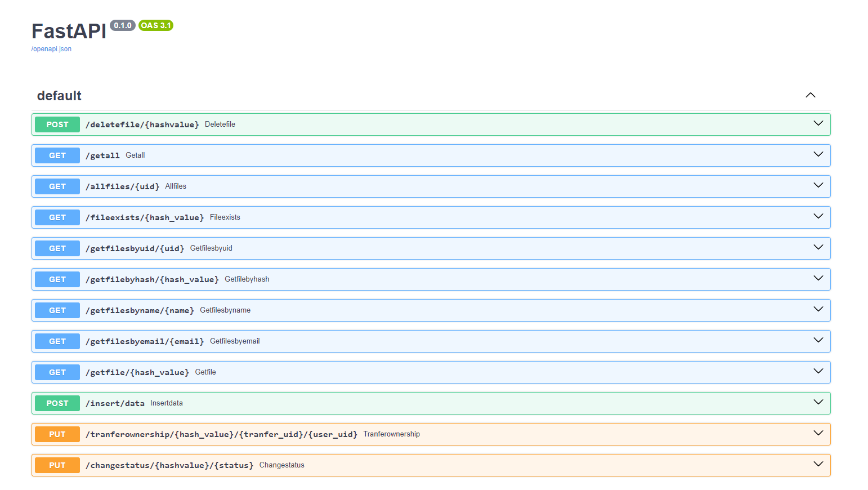The width and height of the screenshot is (868, 490).
Task: Open the /changestatus/{hashvalue}/{status} path
Action: 169,465
